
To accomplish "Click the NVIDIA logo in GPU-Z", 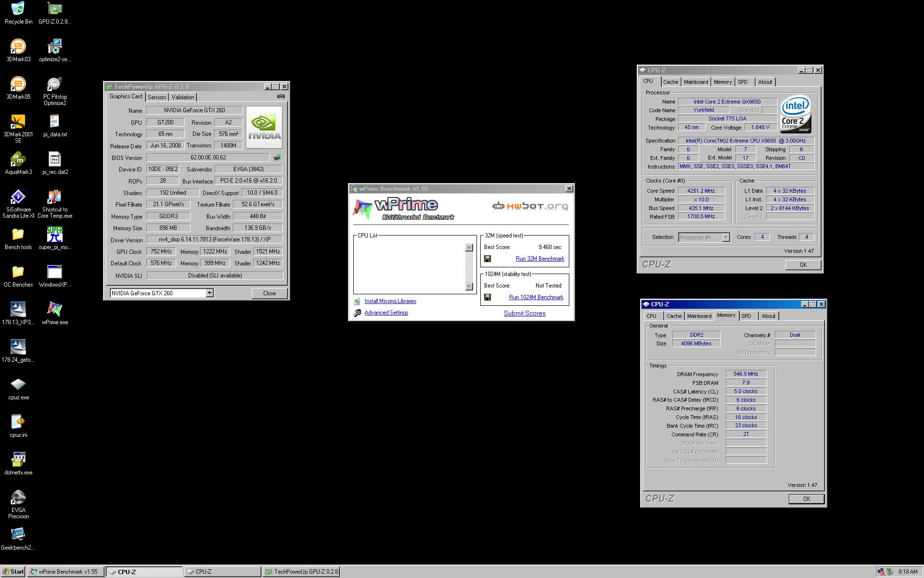I will point(264,127).
